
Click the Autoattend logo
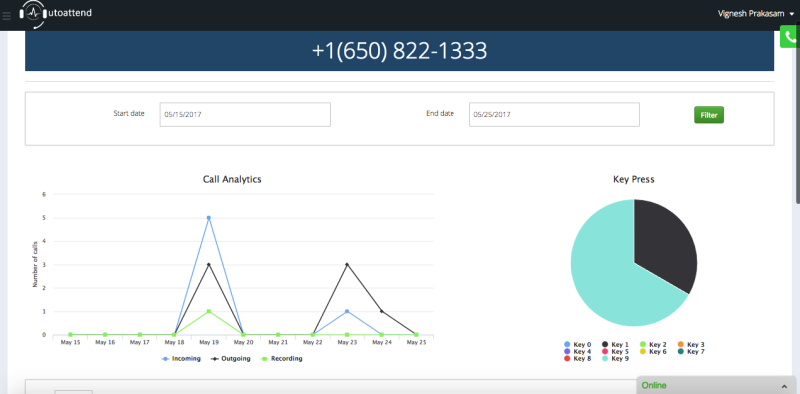click(56, 13)
